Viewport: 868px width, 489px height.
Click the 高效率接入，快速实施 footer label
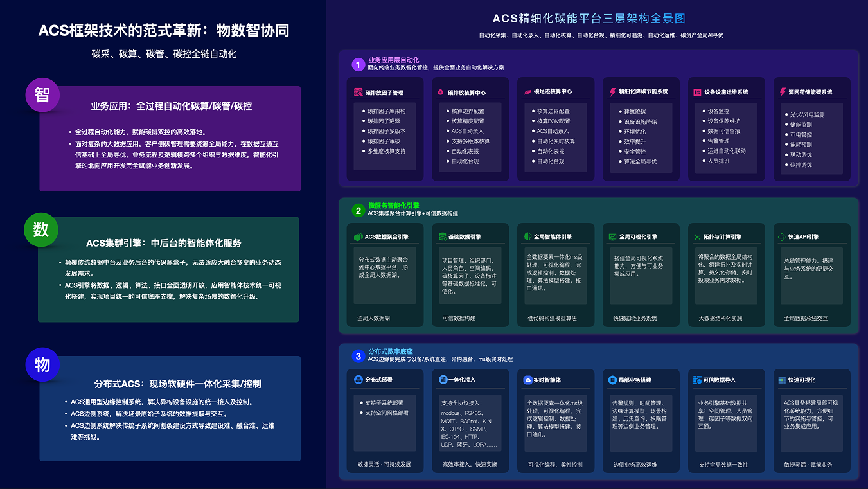coord(470,464)
